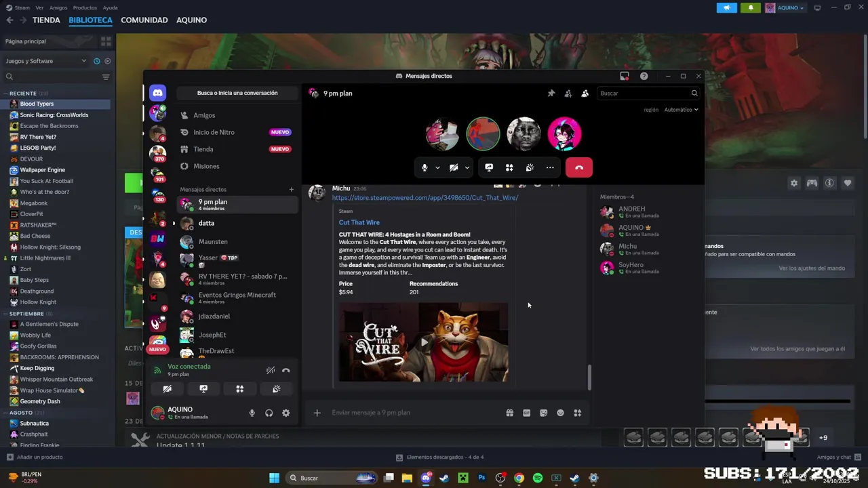Open more call options ellipsis
Image resolution: width=868 pixels, height=488 pixels.
coord(550,167)
